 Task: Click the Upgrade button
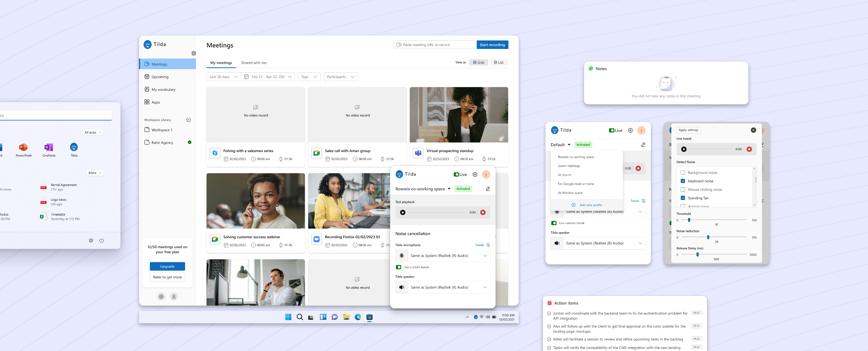[x=167, y=266]
